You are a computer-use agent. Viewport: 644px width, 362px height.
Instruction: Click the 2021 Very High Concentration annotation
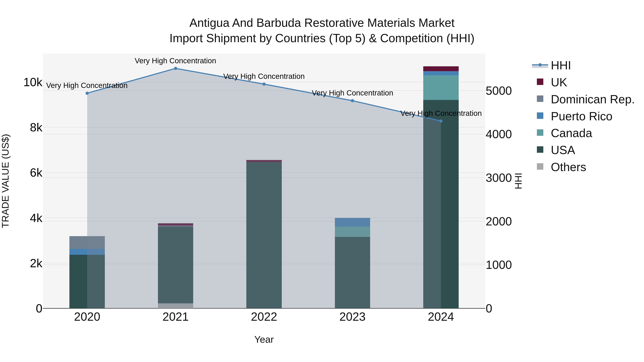pyautogui.click(x=175, y=61)
